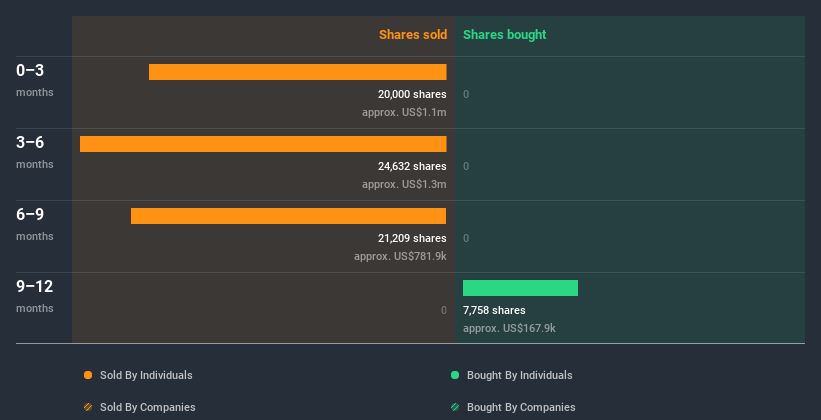Click the 20,000 shares value

tap(412, 94)
